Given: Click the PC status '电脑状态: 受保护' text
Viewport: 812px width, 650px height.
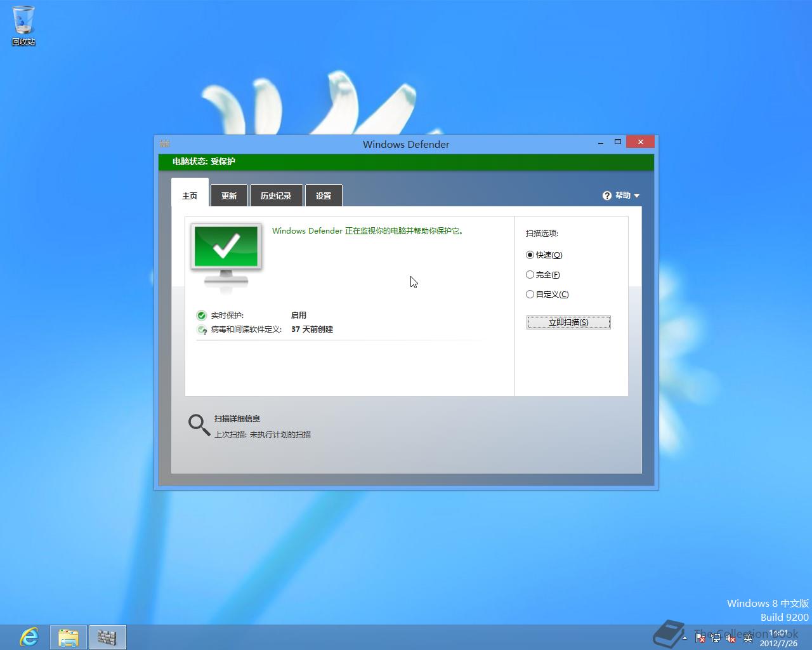Looking at the screenshot, I should point(204,162).
